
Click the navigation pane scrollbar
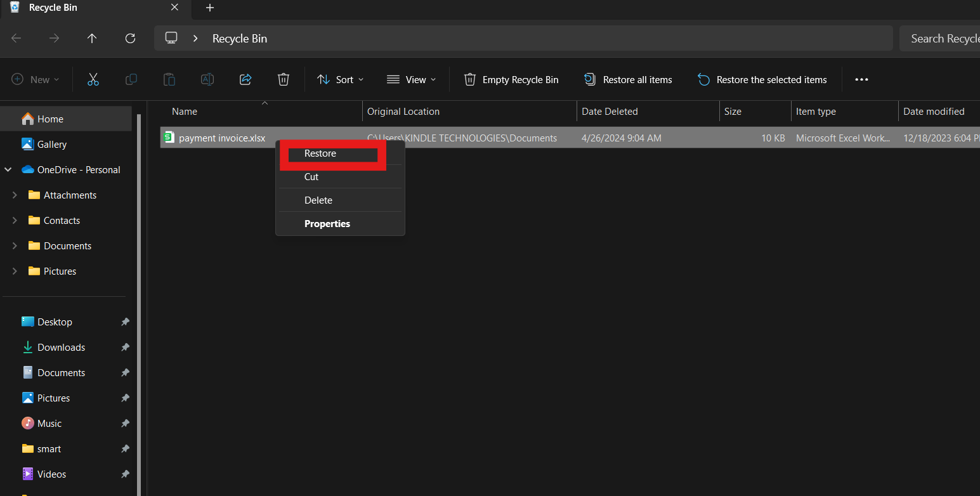click(x=140, y=304)
